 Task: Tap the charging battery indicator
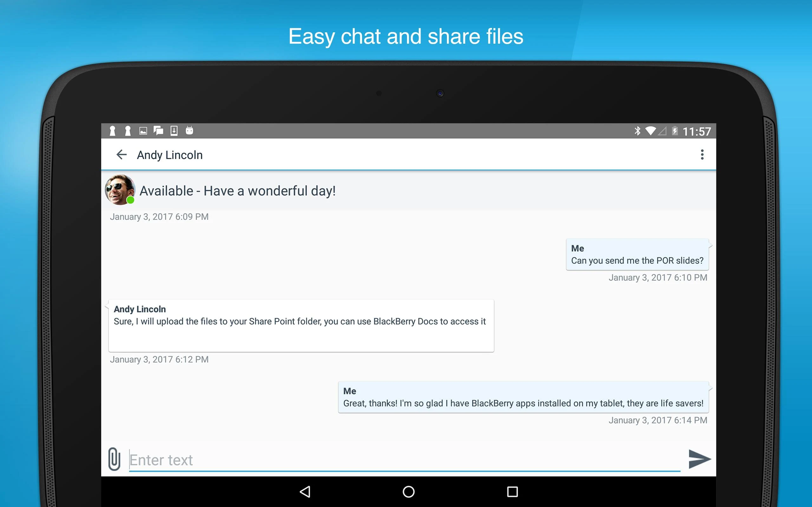click(x=674, y=131)
